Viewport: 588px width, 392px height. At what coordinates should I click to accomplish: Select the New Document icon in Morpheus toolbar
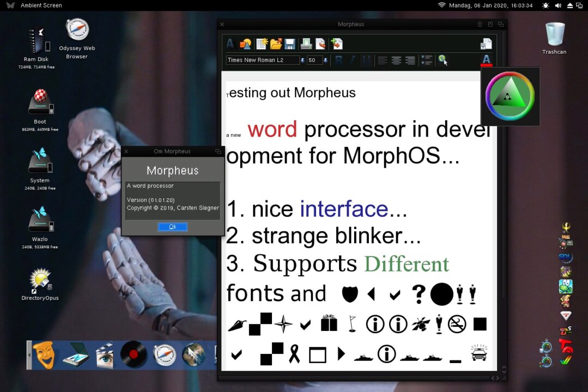point(261,44)
